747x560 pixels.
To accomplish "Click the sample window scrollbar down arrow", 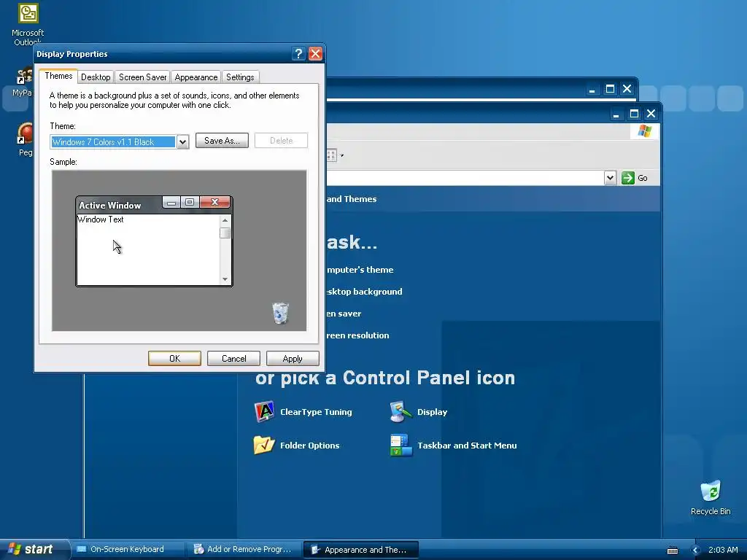I will [x=225, y=279].
